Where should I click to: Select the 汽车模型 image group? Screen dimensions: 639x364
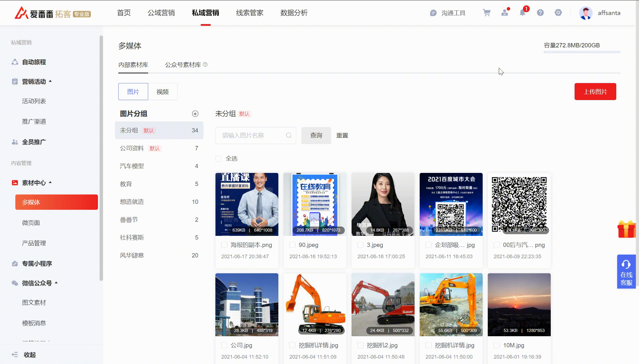click(159, 166)
